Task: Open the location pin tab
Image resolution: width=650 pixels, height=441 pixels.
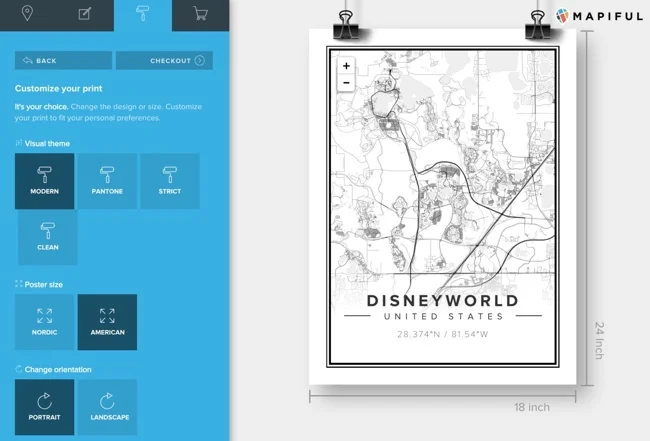Action: coord(27,14)
